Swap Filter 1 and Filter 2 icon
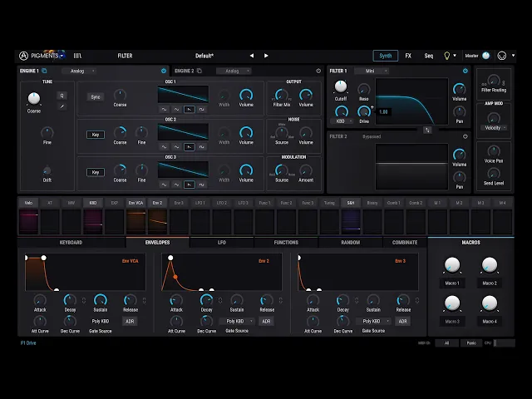 [x=427, y=130]
